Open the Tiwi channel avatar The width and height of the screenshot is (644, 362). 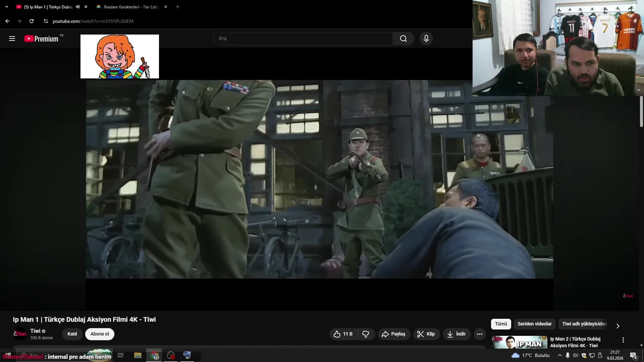[x=20, y=334]
